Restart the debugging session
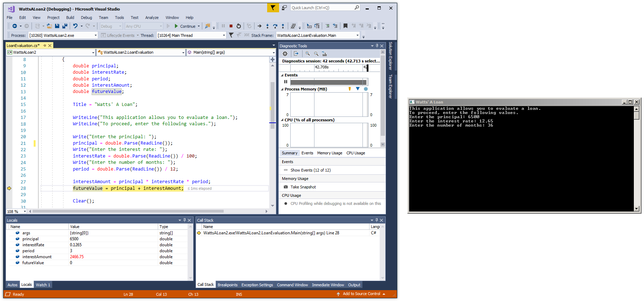Viewport: 644px width, 301px height. (x=239, y=26)
